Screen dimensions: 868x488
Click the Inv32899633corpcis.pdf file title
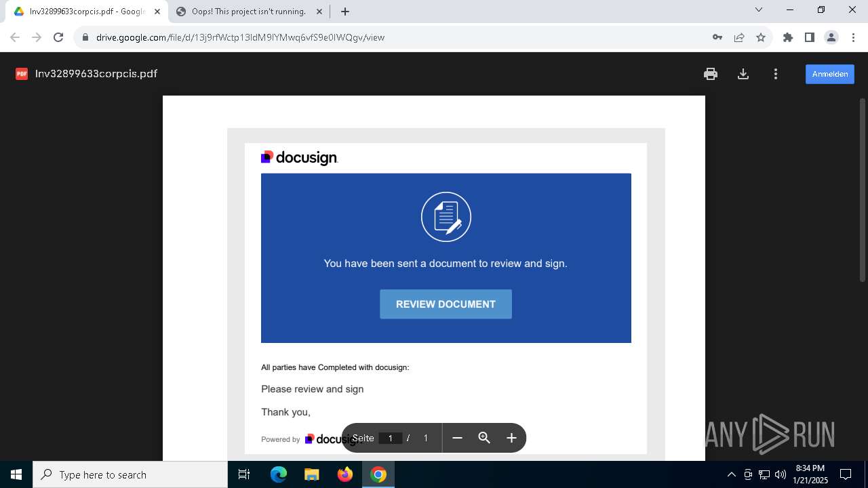96,74
